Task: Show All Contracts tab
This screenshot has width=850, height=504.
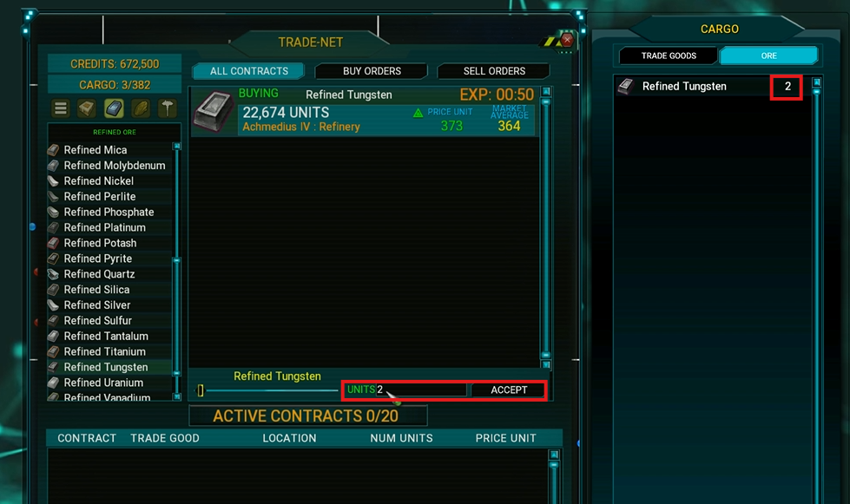Action: coord(249,71)
